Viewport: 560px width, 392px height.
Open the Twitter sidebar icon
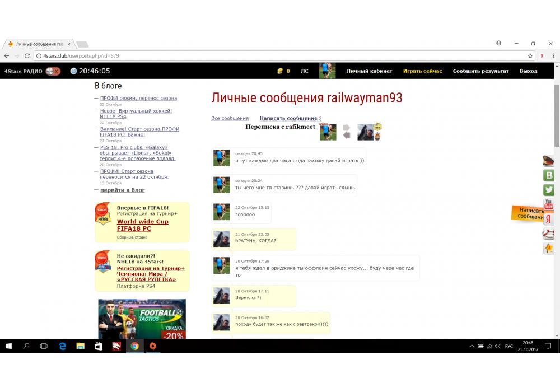click(549, 190)
